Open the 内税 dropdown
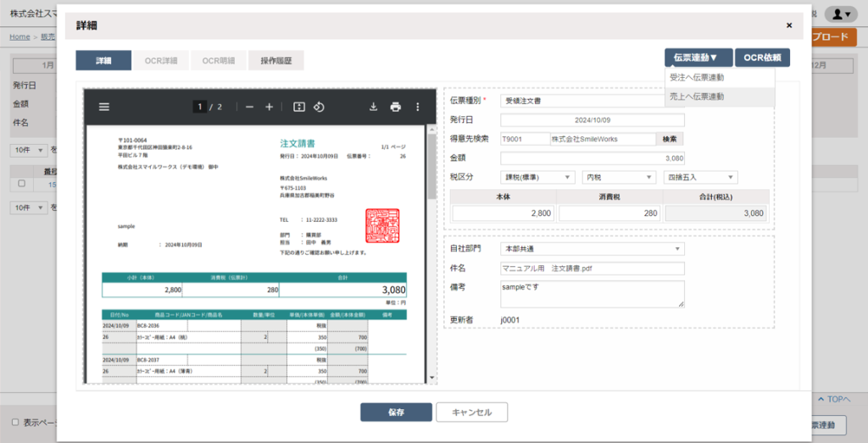This screenshot has height=443, width=868. point(619,178)
